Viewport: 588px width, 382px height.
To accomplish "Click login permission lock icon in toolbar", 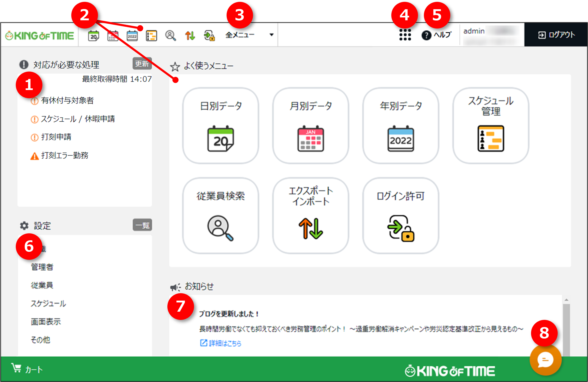I will (209, 36).
